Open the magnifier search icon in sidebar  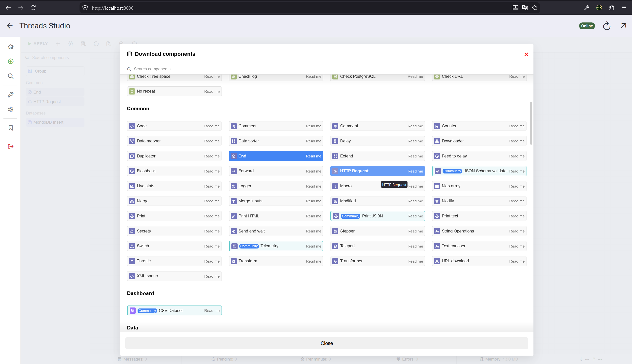point(11,76)
